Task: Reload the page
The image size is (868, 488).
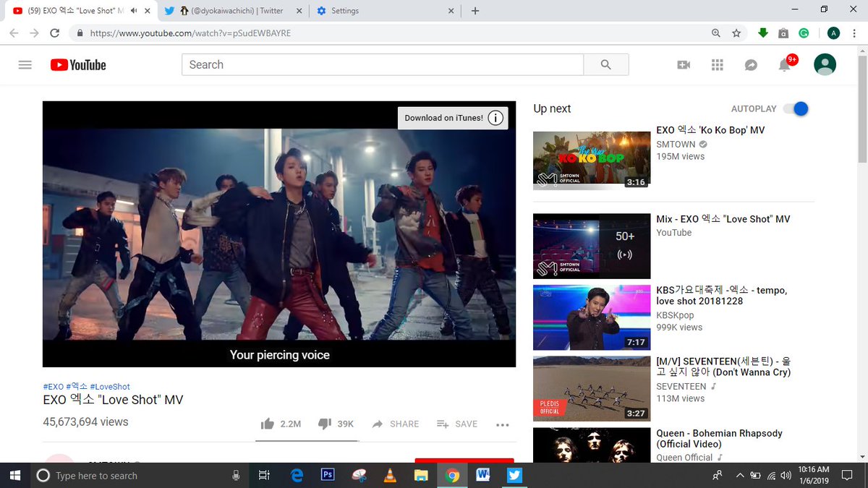Action: 54,33
